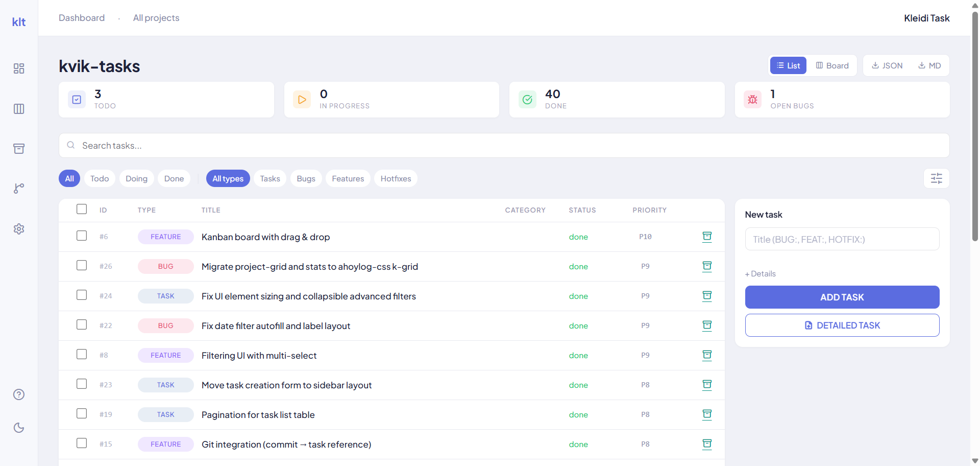Archive task #15 Git integration
The width and height of the screenshot is (980, 466).
coord(707,444)
